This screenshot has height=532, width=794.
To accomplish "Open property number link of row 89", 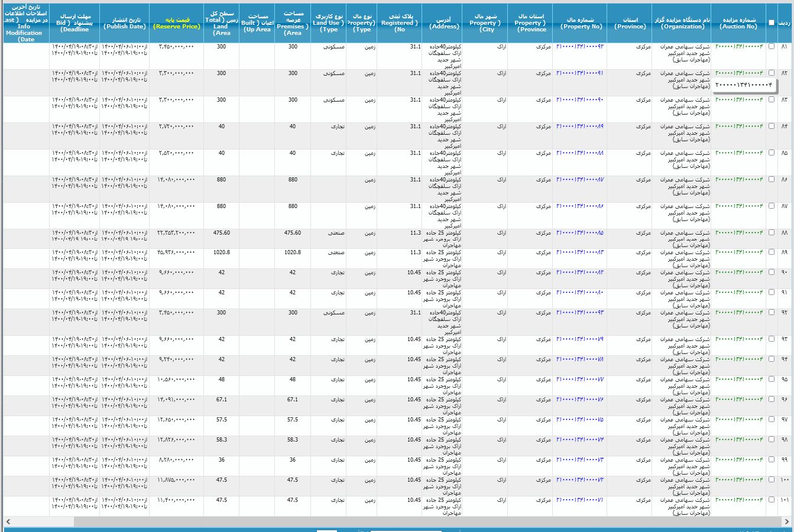I will click(580, 252).
